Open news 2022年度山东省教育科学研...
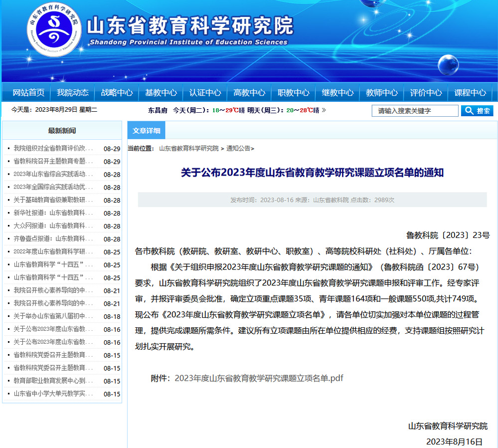The height and width of the screenshot is (448, 498). [x=53, y=252]
